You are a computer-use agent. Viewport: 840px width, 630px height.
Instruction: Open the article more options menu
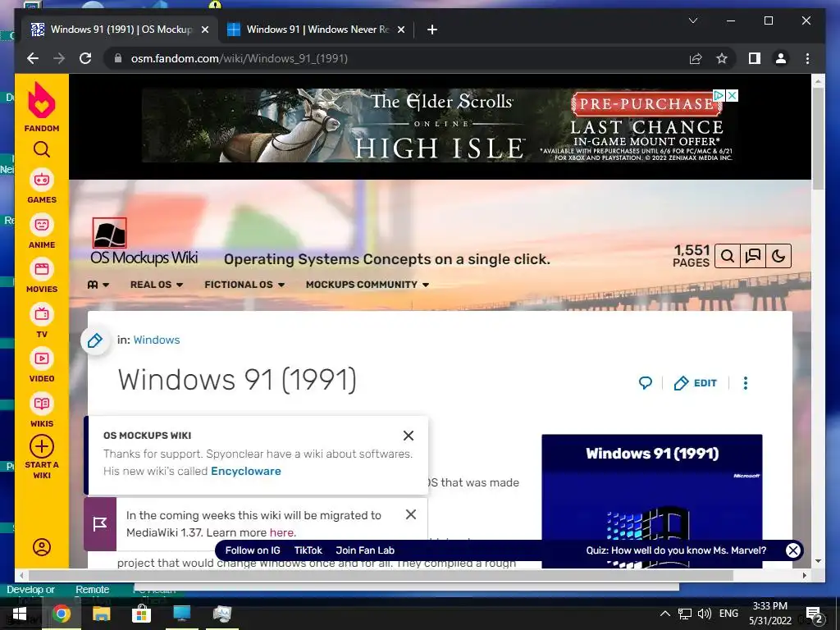(x=745, y=382)
